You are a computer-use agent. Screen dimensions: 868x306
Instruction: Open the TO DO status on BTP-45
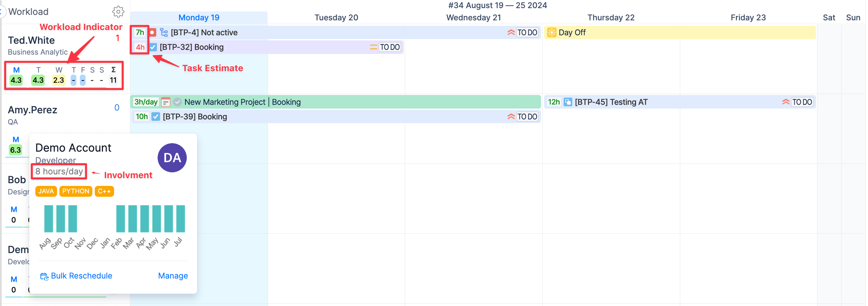click(802, 102)
